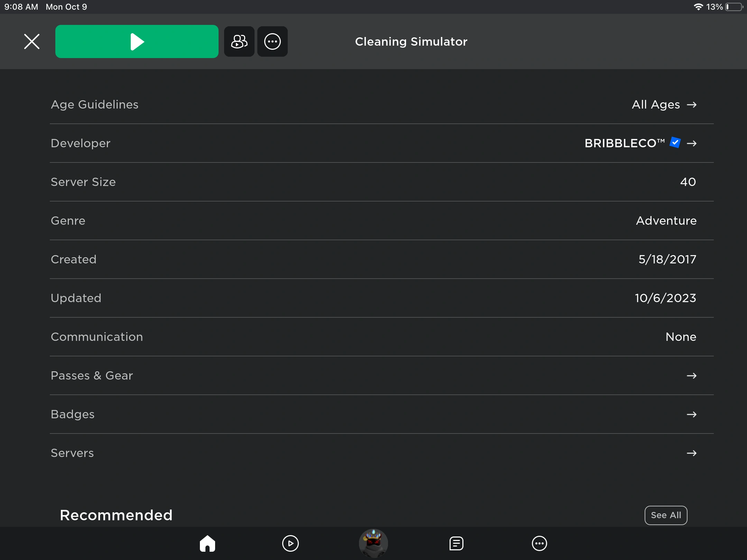Click See All for Recommended

(x=666, y=515)
